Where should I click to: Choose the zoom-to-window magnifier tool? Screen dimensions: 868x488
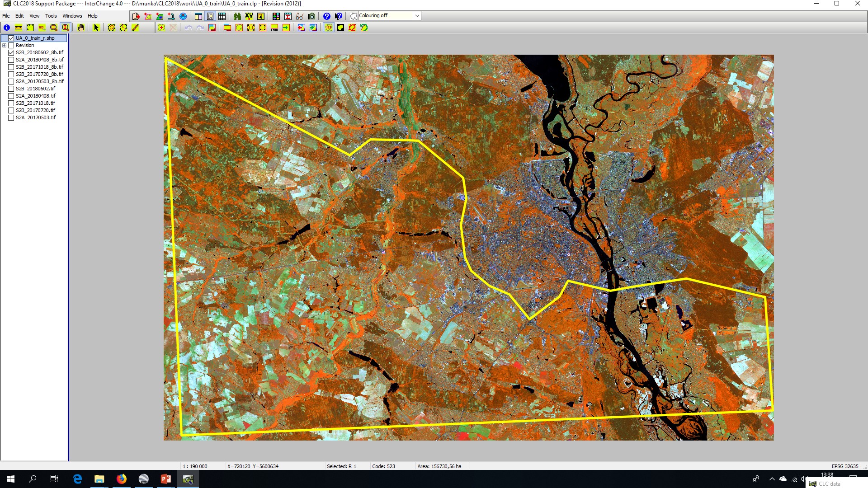click(x=54, y=28)
